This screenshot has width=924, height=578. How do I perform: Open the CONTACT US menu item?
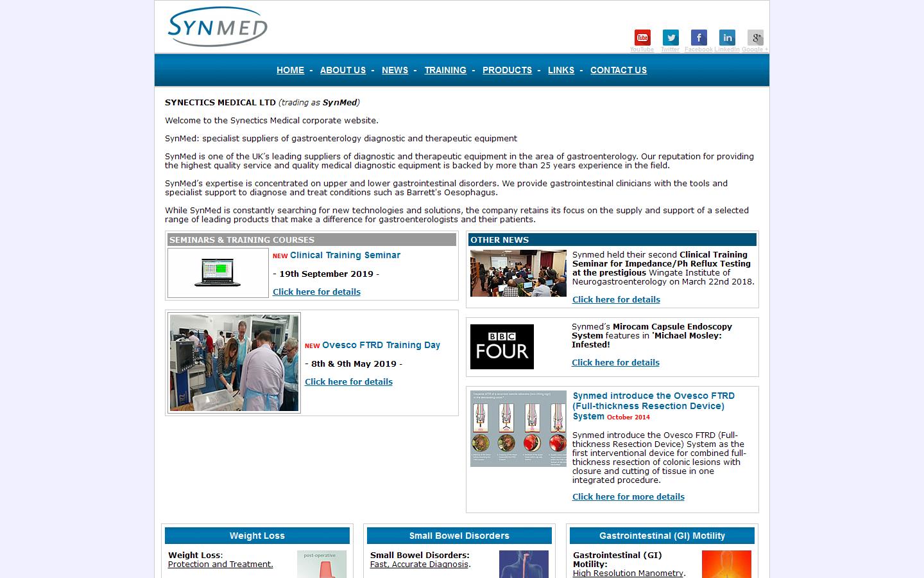tap(619, 70)
